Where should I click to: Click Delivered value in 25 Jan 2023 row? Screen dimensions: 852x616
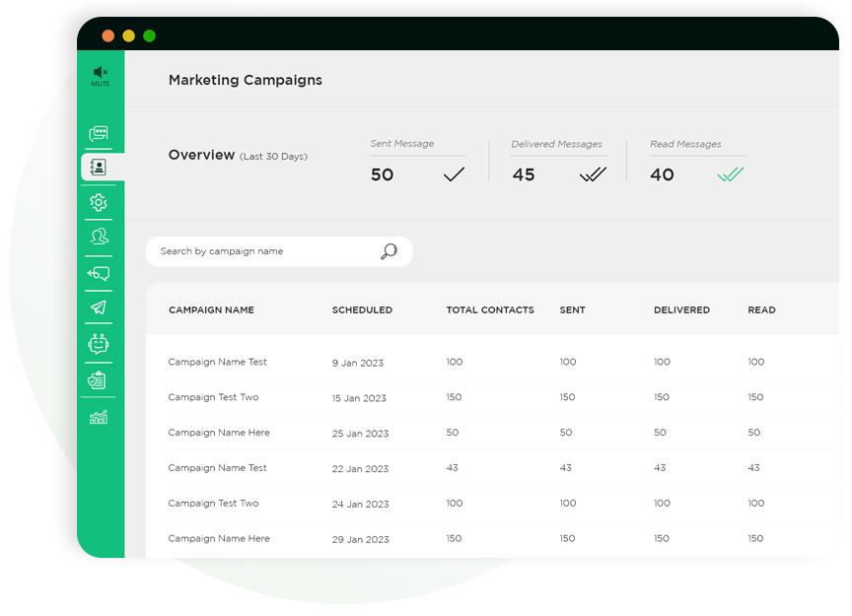pos(660,433)
